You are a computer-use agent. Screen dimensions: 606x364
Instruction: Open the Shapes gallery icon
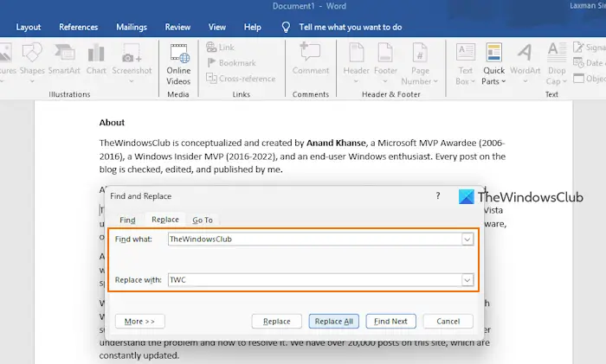tap(32, 53)
